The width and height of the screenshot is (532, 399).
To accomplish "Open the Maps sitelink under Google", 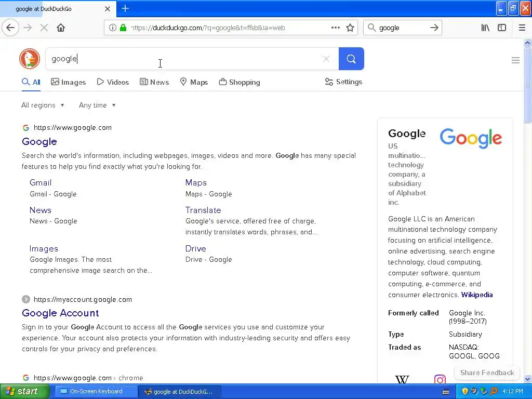I will click(x=196, y=182).
